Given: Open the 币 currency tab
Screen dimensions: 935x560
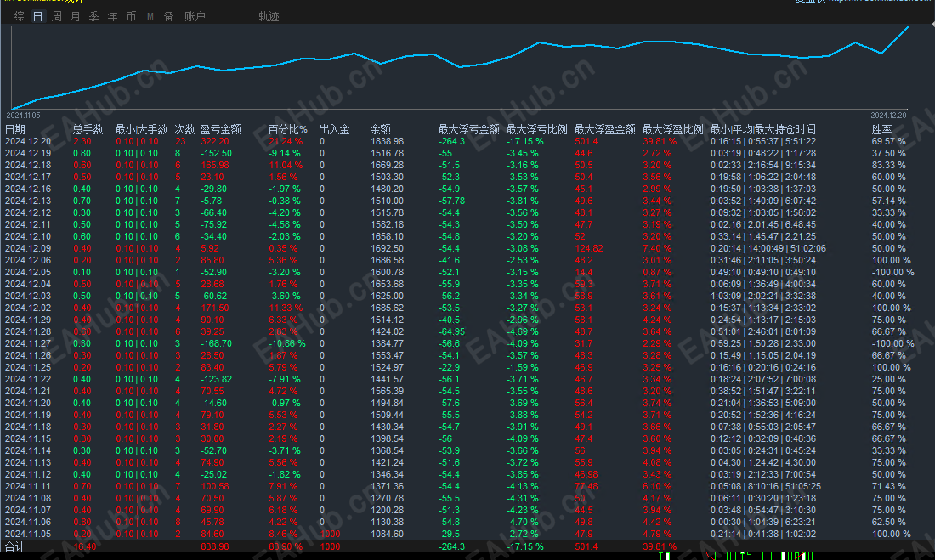Looking at the screenshot, I should (131, 16).
